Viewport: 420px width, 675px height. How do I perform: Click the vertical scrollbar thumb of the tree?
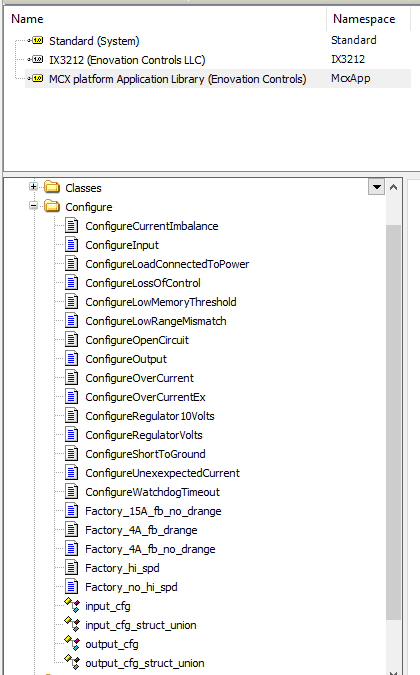pos(393,422)
